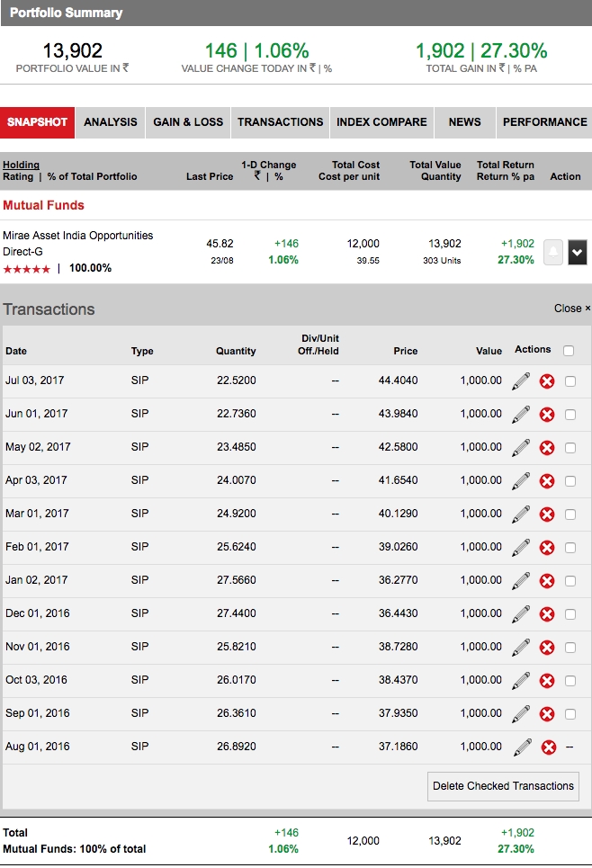592x868 pixels.
Task: Select the Sep 01, 2016 transaction checkbox
Action: (x=570, y=714)
